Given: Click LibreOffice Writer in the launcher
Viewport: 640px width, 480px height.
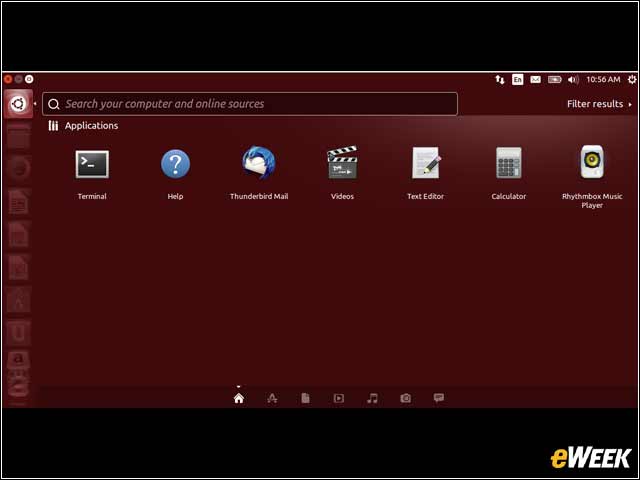Looking at the screenshot, I should pyautogui.click(x=18, y=202).
